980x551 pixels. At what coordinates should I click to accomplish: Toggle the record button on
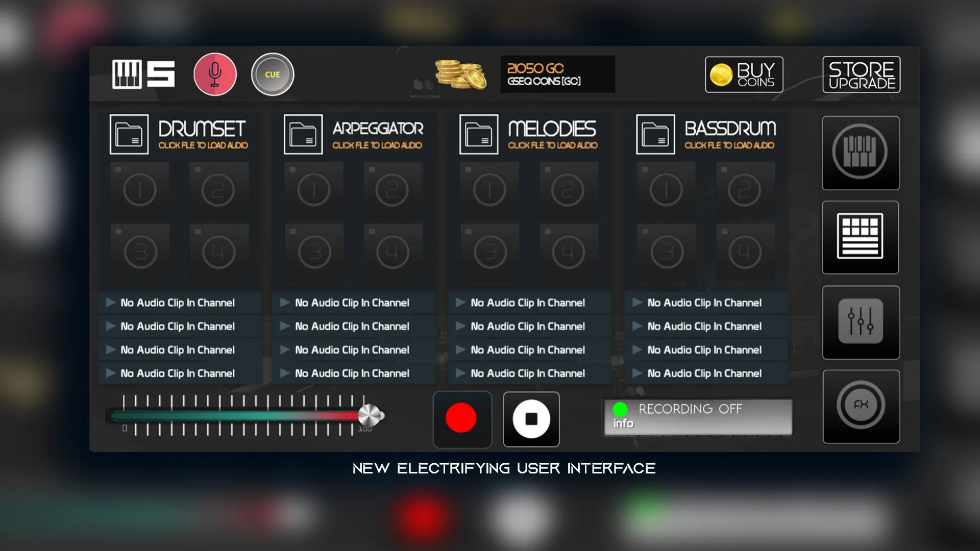click(462, 418)
